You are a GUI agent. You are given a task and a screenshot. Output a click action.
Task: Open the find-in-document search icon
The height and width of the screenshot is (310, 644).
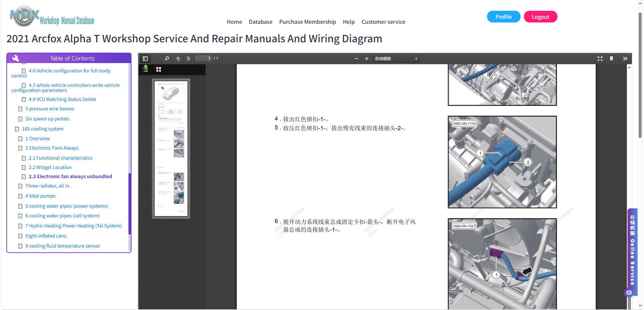click(x=167, y=58)
